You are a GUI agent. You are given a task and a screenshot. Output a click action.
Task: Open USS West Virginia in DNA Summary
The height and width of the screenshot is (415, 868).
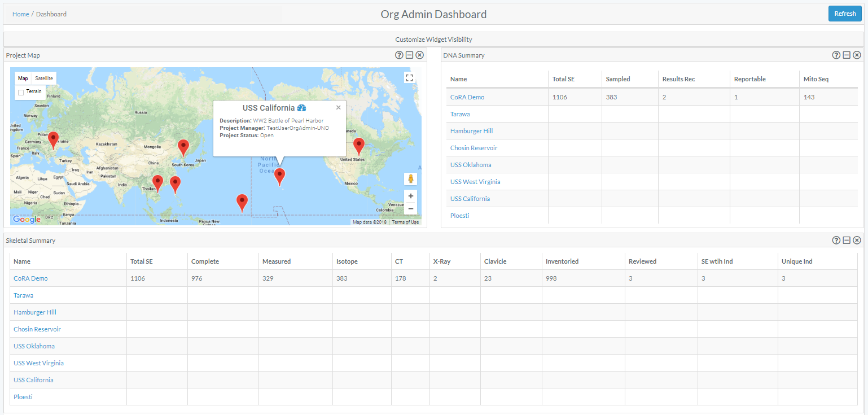pos(475,182)
